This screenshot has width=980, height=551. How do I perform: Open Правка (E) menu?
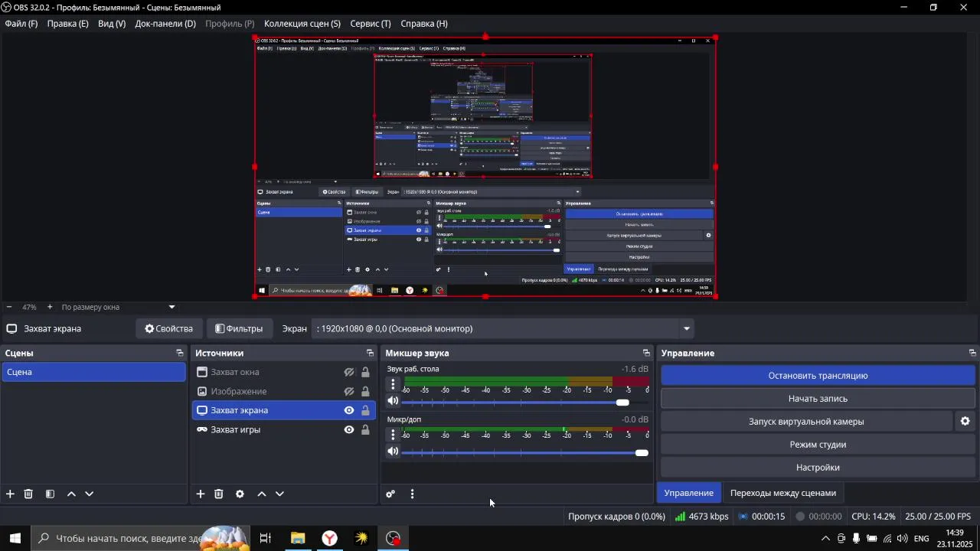(x=68, y=24)
